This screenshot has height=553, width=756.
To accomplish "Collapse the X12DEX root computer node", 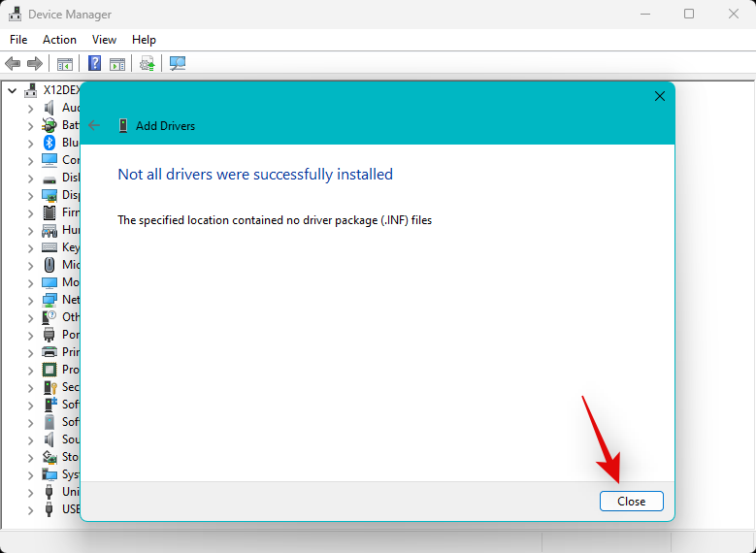I will click(13, 90).
